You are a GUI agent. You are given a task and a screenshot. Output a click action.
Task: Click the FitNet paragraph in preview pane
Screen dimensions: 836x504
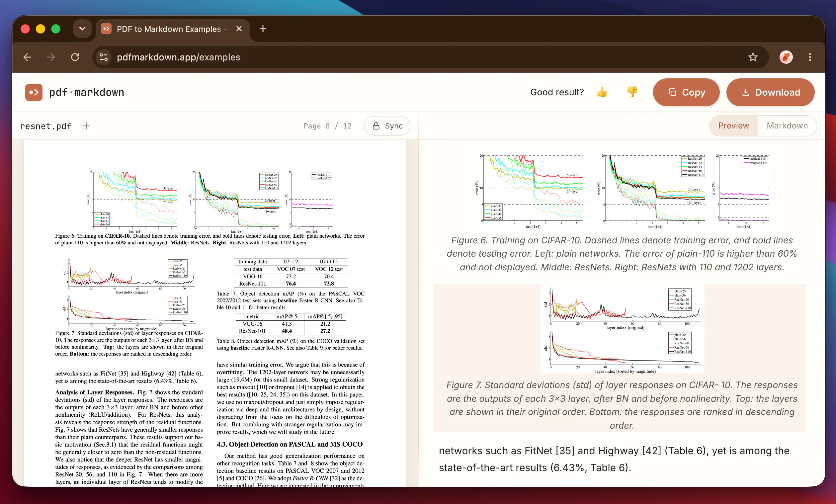pos(614,459)
